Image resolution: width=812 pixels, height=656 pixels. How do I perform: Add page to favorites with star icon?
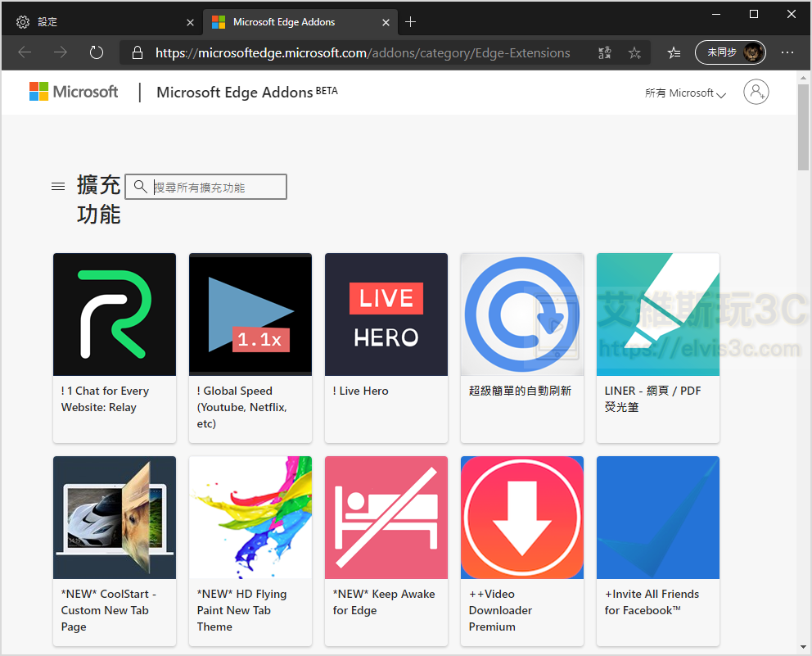634,53
